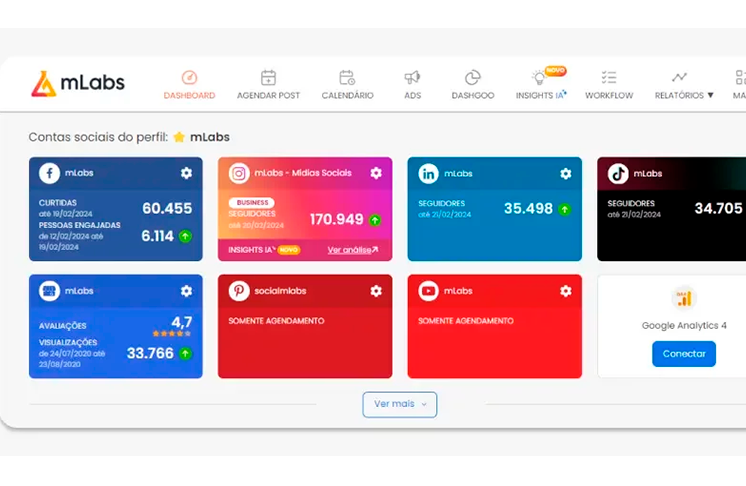Click the mLabs - Mídias Sociais account name
Image resolution: width=746 pixels, height=486 pixels.
pyautogui.click(x=303, y=173)
